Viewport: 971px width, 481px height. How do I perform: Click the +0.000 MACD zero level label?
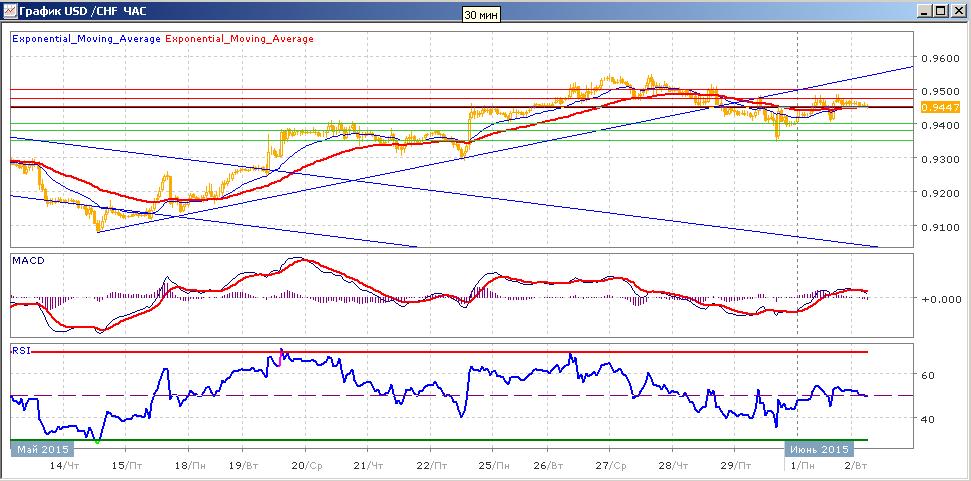point(941,298)
